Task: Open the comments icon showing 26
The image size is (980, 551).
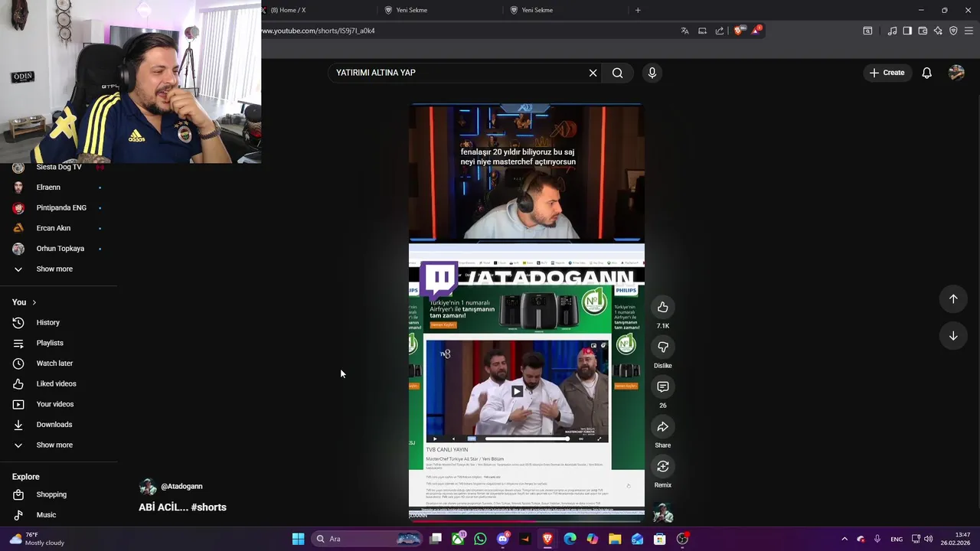Action: (x=663, y=386)
